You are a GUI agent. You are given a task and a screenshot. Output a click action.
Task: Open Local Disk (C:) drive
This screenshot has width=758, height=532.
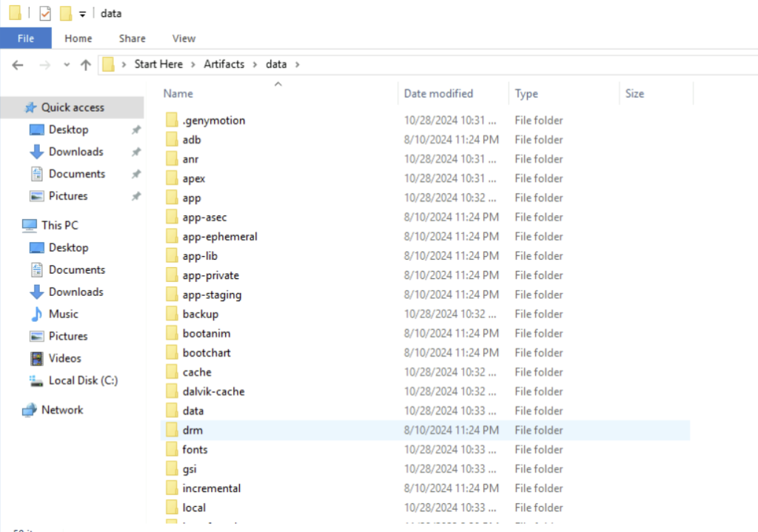tap(83, 380)
